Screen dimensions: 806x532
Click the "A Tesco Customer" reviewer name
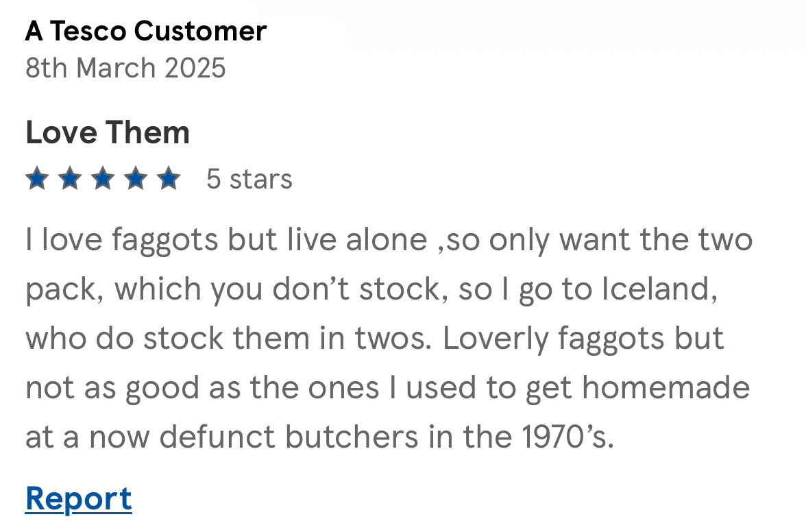tap(146, 32)
